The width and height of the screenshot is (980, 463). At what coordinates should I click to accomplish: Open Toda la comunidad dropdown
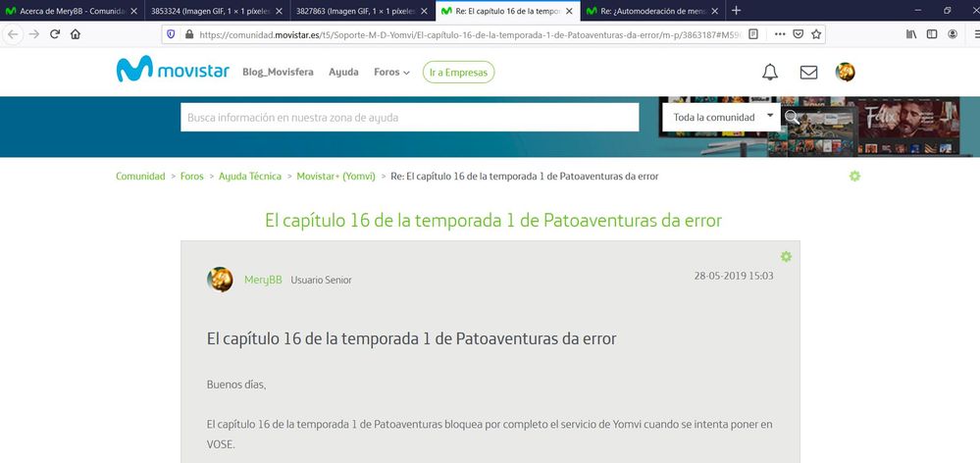(722, 117)
